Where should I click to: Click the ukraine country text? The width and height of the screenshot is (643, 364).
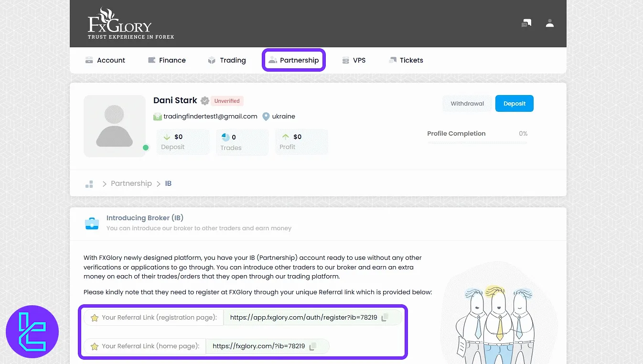pos(284,116)
